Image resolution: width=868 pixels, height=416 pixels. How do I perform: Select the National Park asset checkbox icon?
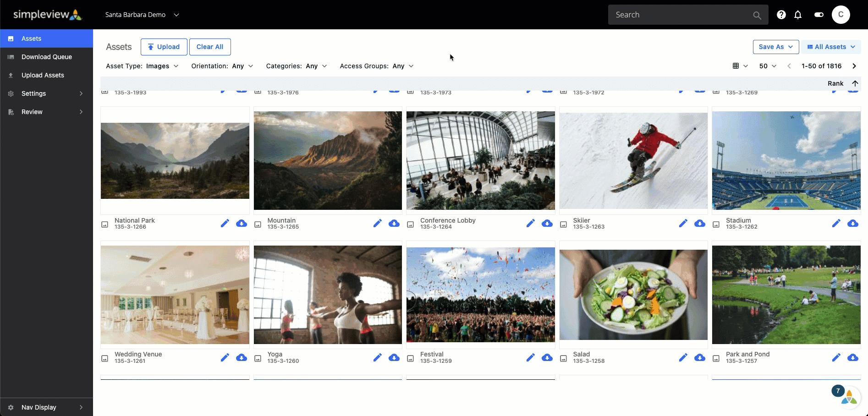[x=105, y=224]
